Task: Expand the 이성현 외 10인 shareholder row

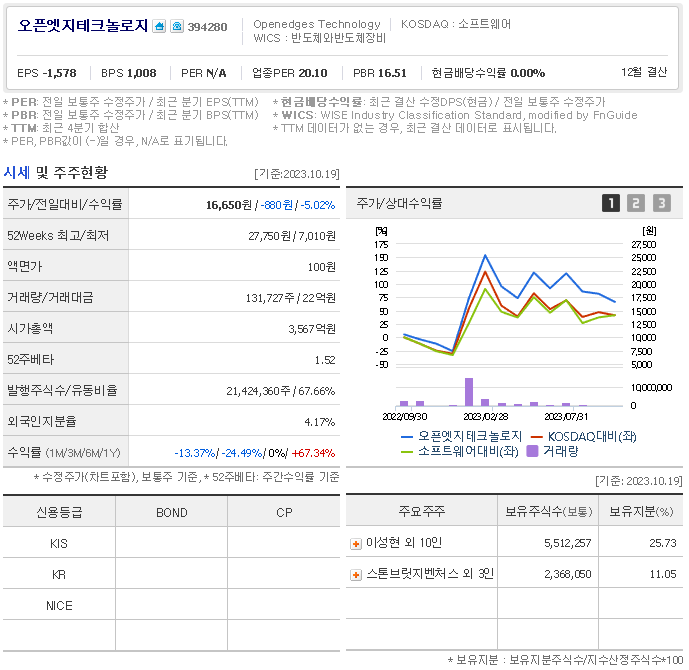Action: coord(356,544)
